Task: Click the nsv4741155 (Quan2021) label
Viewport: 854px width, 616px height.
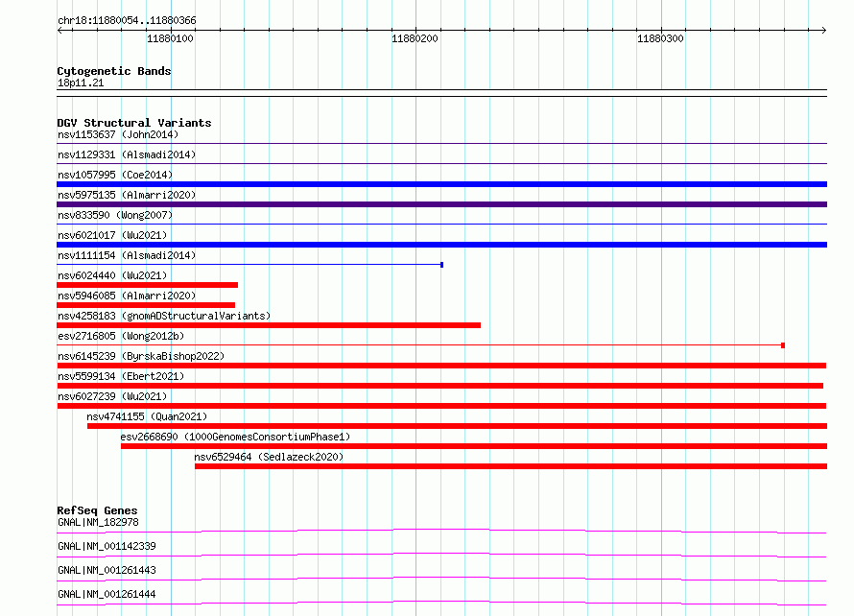Action: [x=147, y=416]
